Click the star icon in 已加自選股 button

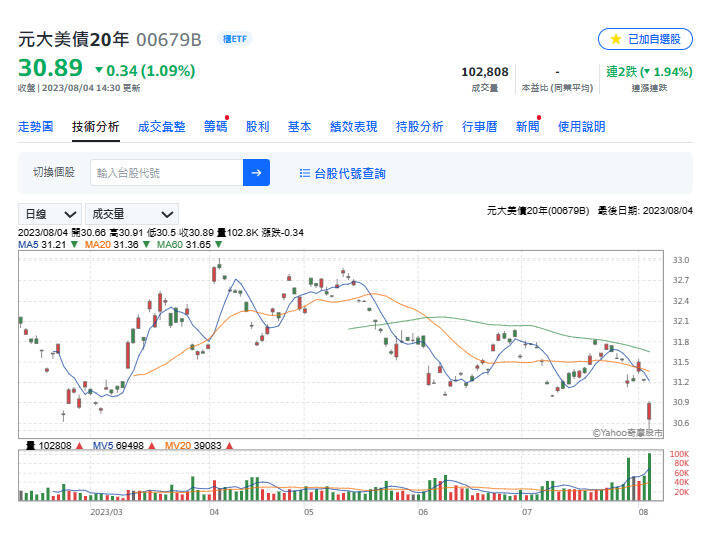[x=616, y=39]
